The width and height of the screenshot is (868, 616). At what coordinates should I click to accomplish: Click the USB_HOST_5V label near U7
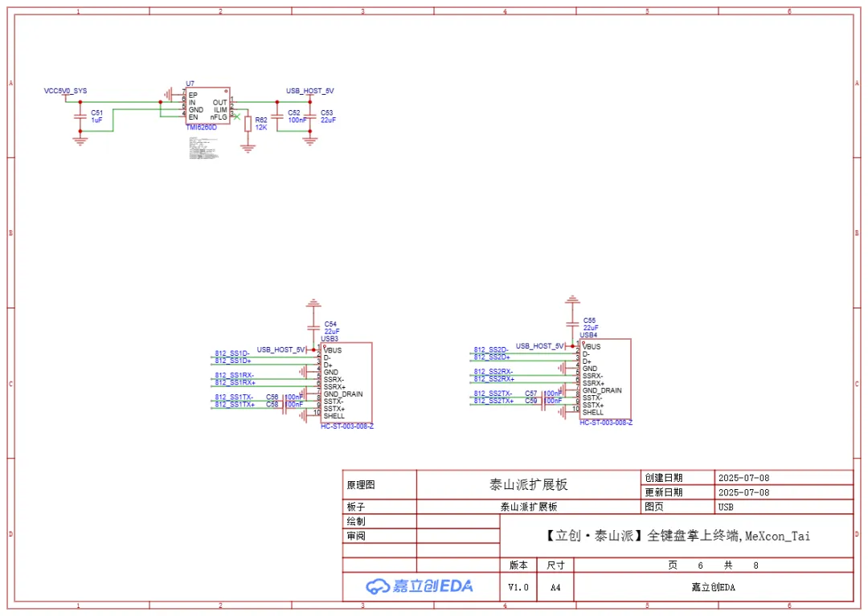point(309,92)
